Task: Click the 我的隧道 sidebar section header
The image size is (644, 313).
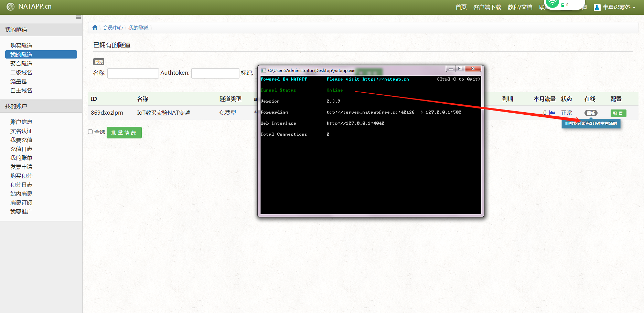Action: point(41,30)
